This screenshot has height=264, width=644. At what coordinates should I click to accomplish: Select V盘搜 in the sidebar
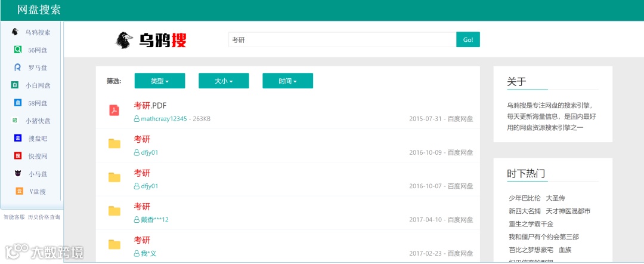pos(38,192)
